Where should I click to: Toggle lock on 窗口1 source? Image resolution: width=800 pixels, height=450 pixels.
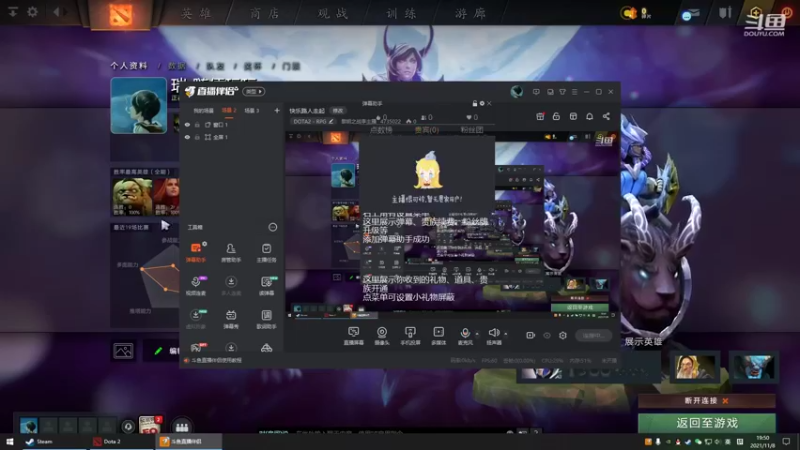(x=197, y=124)
